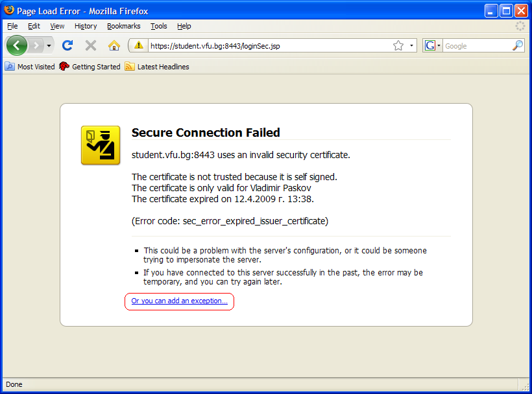532x394 pixels.
Task: Go to Home page icon
Action: click(x=114, y=45)
